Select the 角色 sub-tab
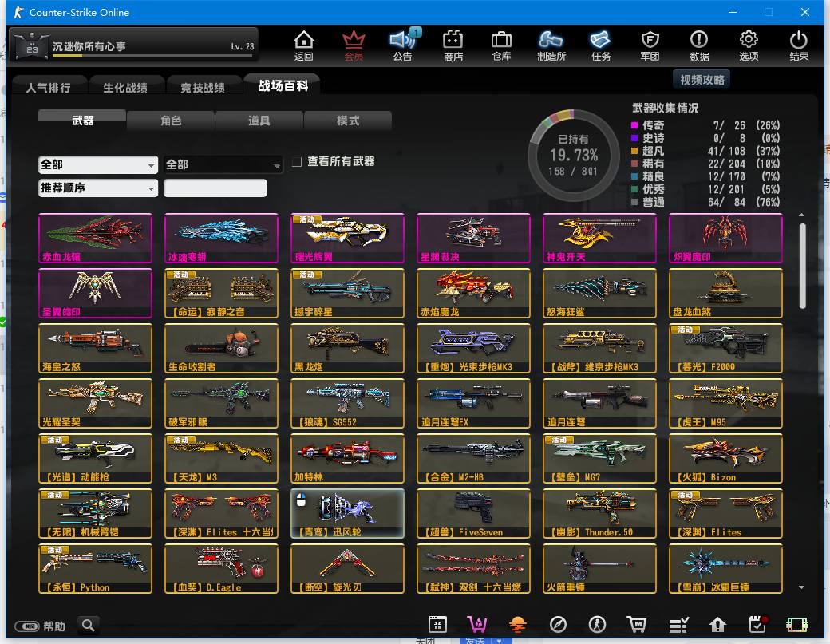This screenshot has width=830, height=644. coord(171,121)
